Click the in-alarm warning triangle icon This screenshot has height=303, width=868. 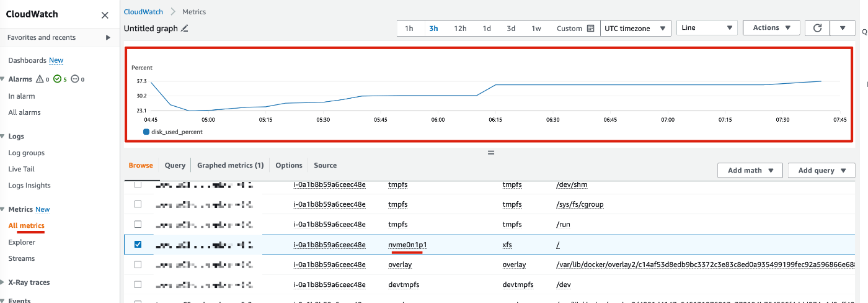point(40,79)
